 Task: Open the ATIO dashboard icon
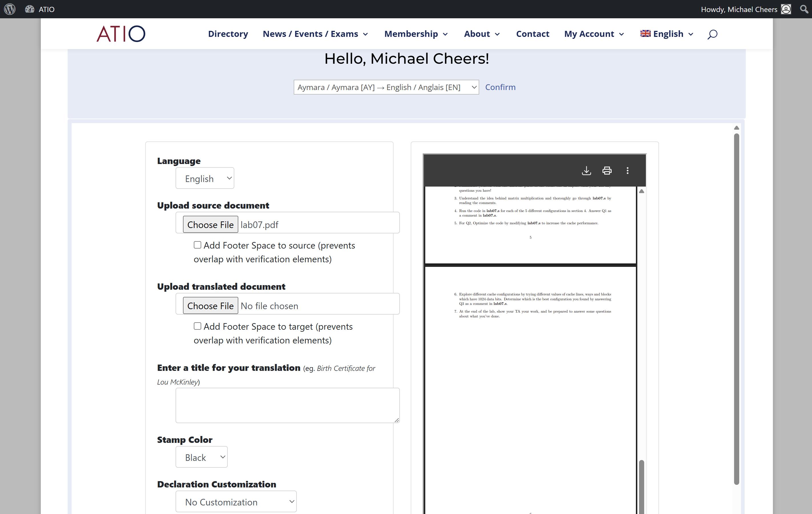click(x=30, y=9)
